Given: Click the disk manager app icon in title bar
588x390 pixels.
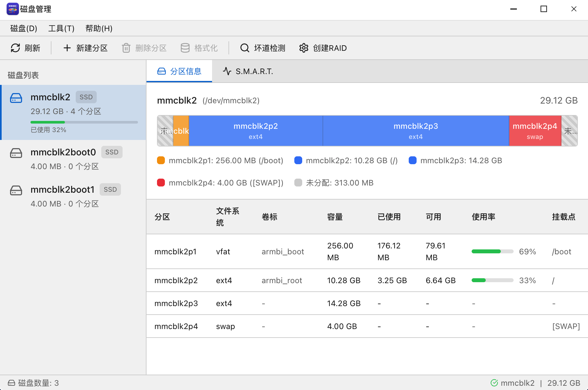Looking at the screenshot, I should pos(12,9).
